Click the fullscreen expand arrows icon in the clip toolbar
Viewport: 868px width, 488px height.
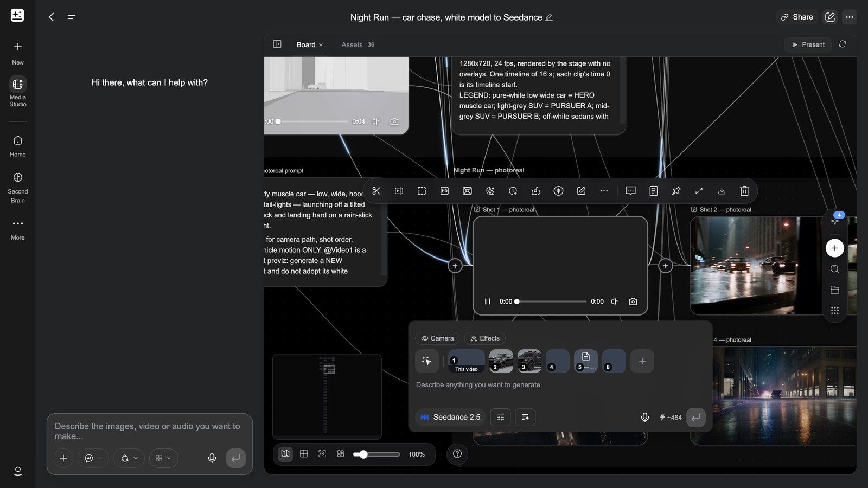(699, 191)
